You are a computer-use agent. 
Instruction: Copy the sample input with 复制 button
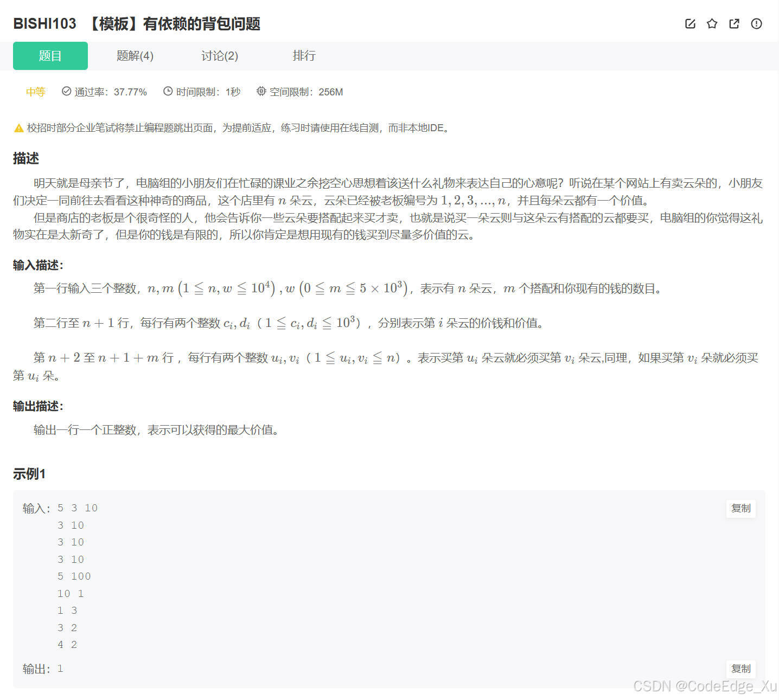[x=740, y=509]
